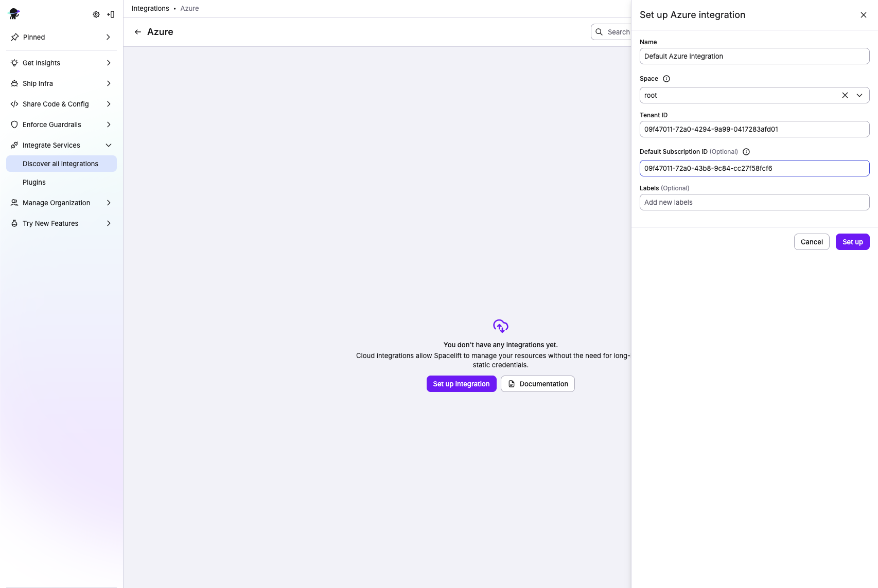Clear the root Space selection
This screenshot has width=878, height=588.
pos(845,95)
